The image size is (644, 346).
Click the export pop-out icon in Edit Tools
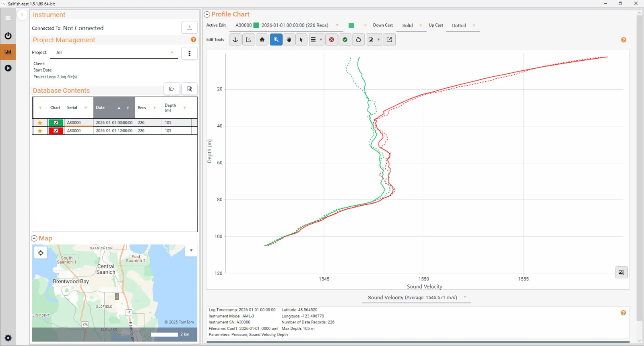tap(389, 39)
